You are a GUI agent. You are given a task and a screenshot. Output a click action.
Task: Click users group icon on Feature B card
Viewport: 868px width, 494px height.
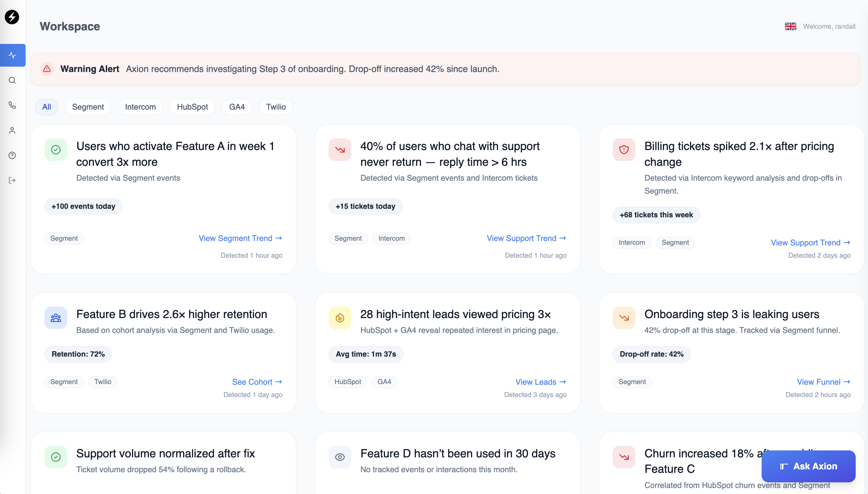(x=56, y=318)
